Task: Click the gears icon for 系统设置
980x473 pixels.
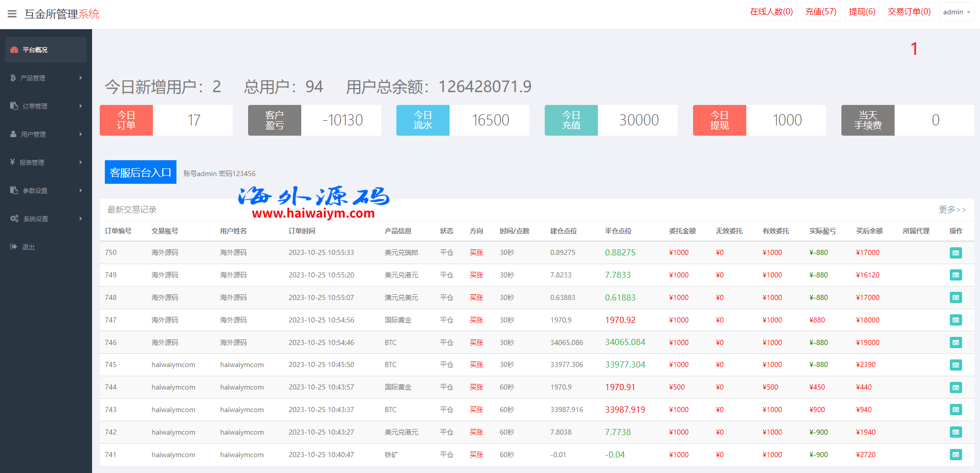Action: (14, 219)
